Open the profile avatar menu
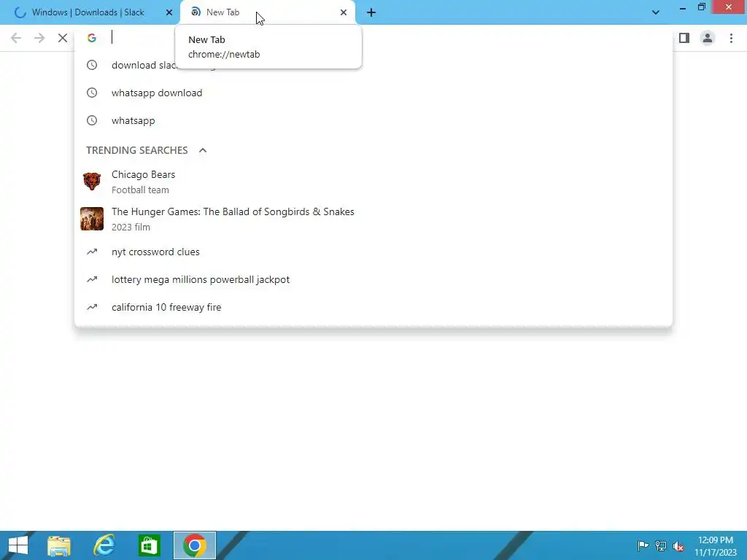The width and height of the screenshot is (747, 560). [x=708, y=38]
